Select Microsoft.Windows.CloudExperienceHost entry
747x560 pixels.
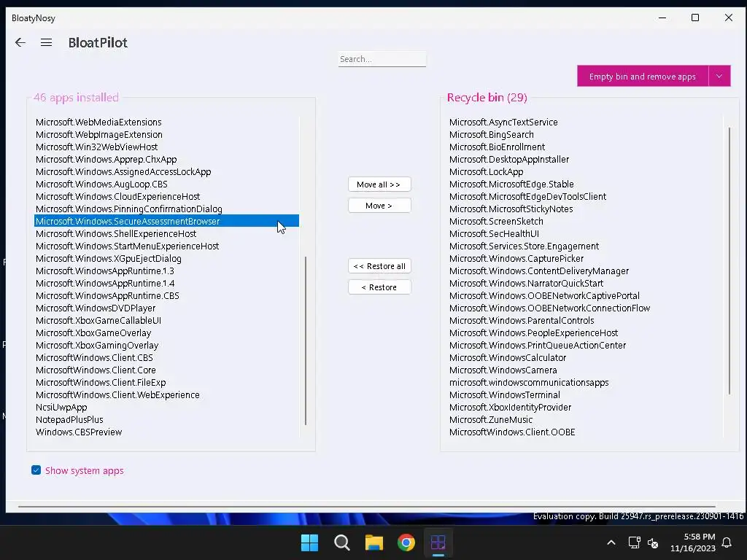point(166,196)
